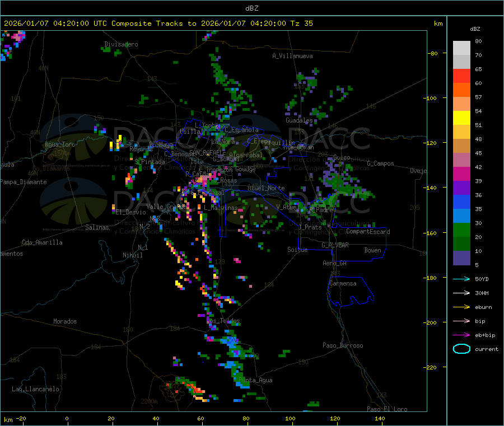Click the G_Campos map label
The height and width of the screenshot is (426, 504).
coord(381,163)
